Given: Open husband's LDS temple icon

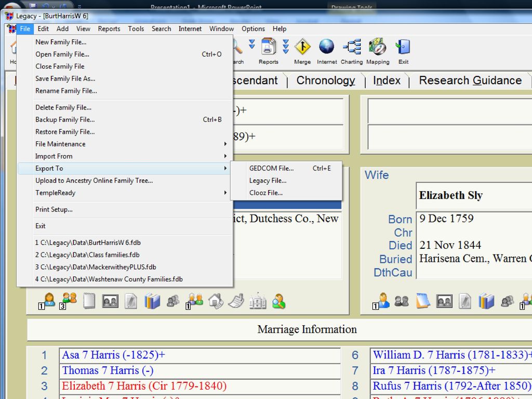Looking at the screenshot, I should 258,301.
